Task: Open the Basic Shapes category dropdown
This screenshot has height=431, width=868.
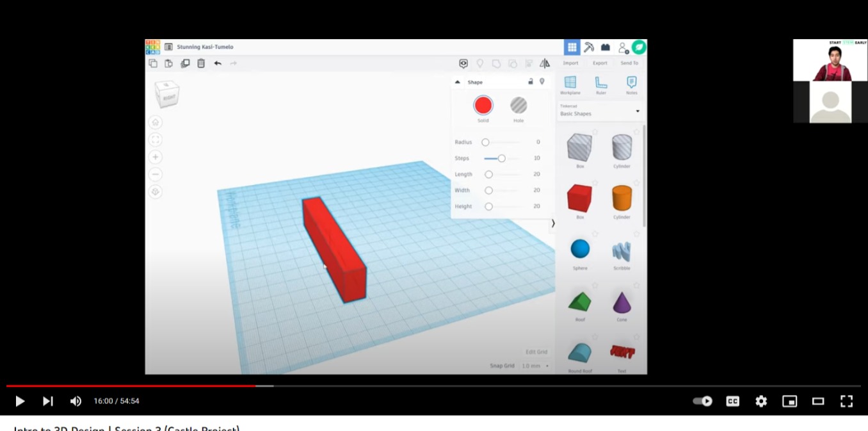Action: [599, 111]
